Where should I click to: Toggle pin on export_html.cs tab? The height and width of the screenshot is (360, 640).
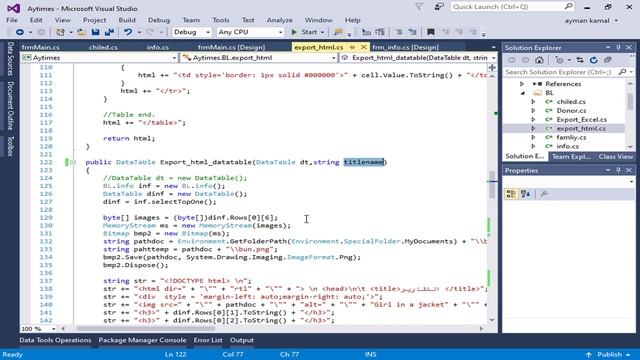352,47
